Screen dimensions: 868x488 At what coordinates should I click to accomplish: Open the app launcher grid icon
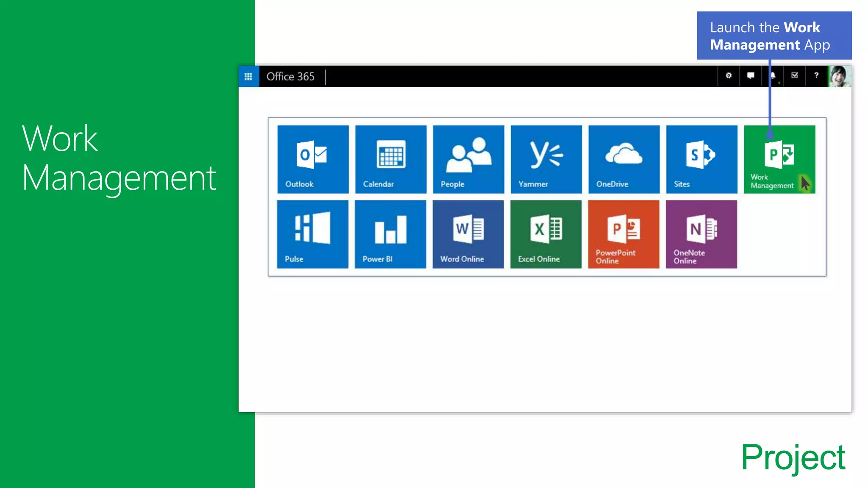tap(248, 77)
